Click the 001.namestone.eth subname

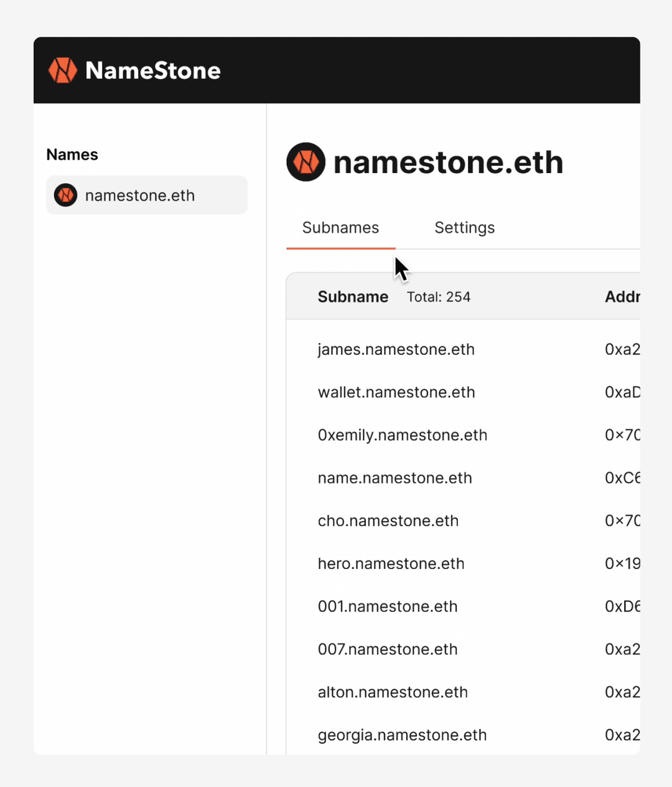pos(387,606)
